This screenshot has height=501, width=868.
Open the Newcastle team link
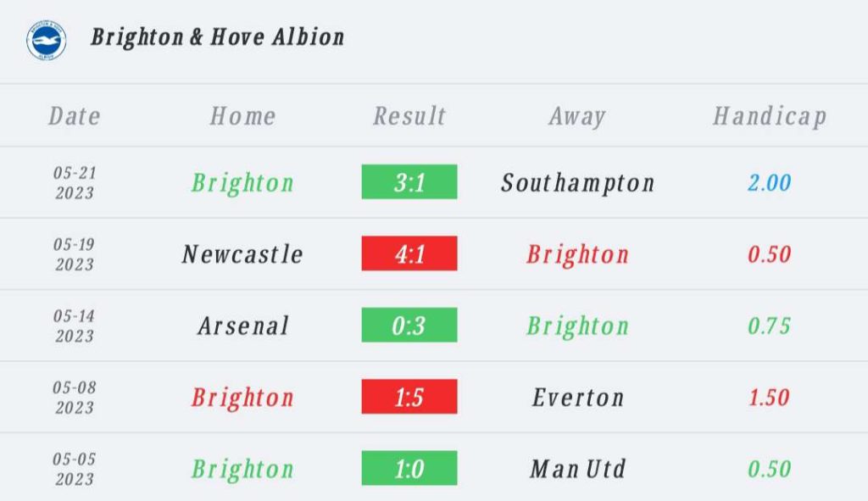pyautogui.click(x=242, y=254)
